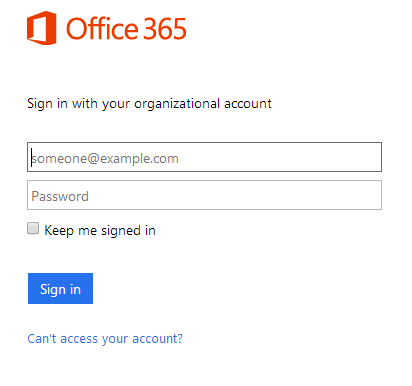Click the number 365 in the logo
Viewport: 412px width, 386px height.
point(165,29)
